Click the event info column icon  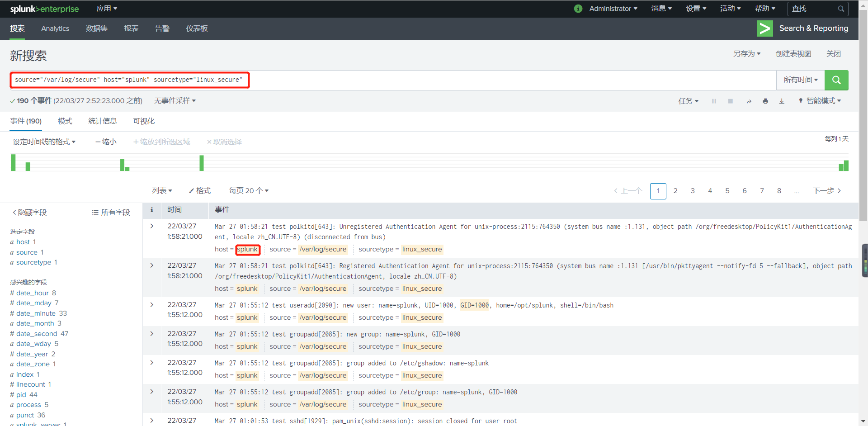point(152,210)
